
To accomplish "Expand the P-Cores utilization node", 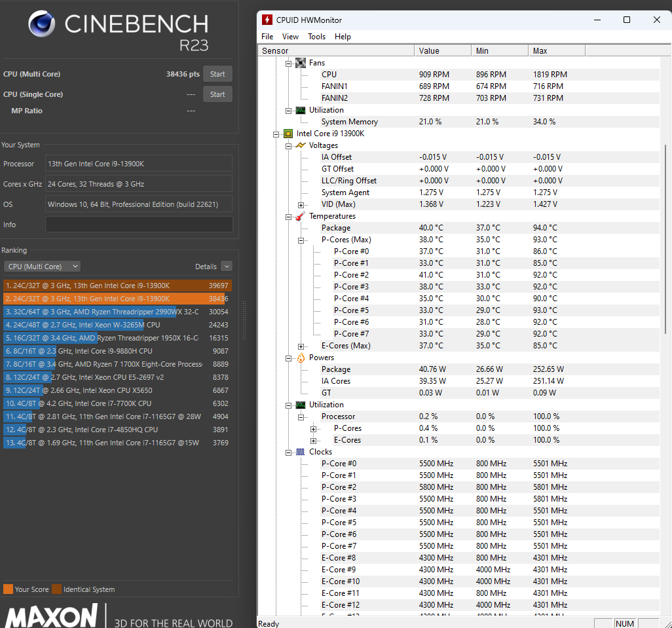I will pyautogui.click(x=313, y=429).
